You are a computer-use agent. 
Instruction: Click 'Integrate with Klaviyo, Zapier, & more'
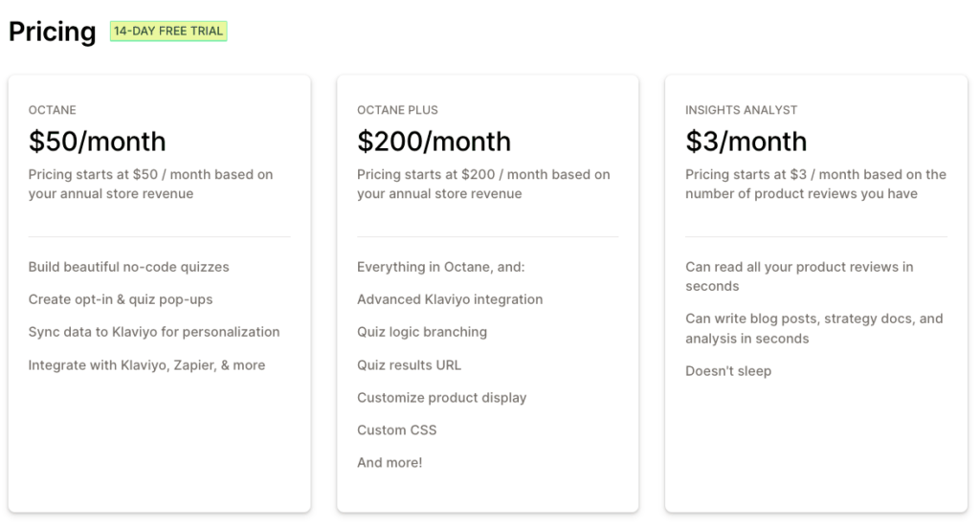coord(146,365)
